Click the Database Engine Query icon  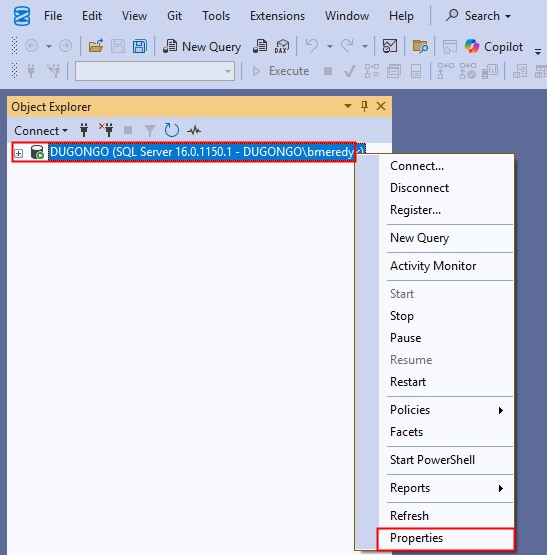coord(260,46)
